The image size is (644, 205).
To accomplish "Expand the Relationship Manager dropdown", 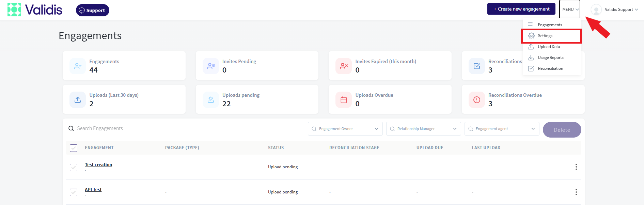I will (424, 129).
